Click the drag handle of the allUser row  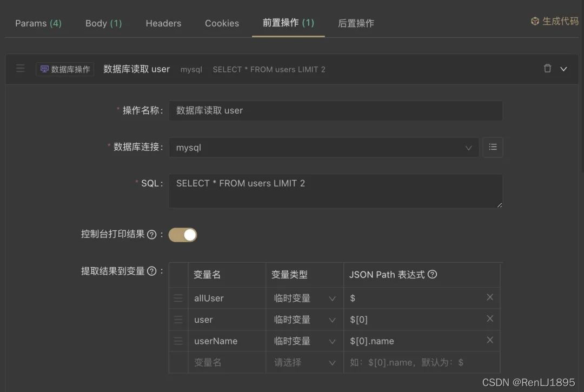(x=178, y=298)
